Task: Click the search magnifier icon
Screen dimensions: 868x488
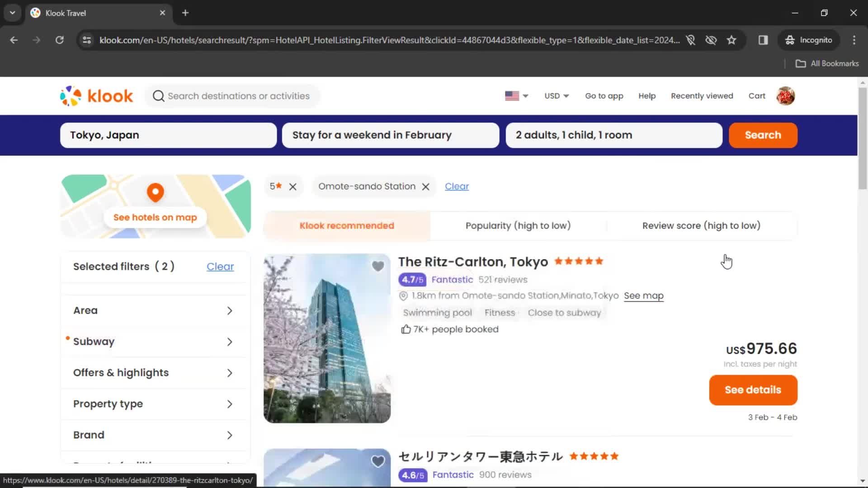Action: (x=158, y=96)
